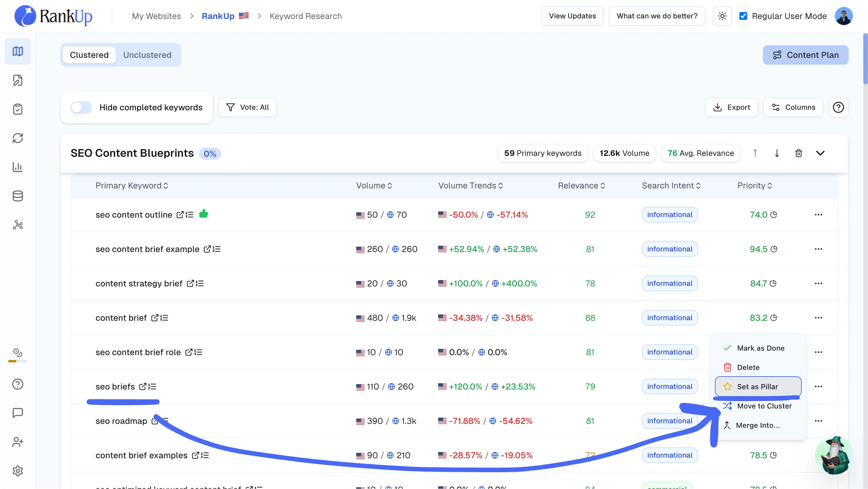The width and height of the screenshot is (868, 489).
Task: Open external link for content brief
Action: pos(155,318)
